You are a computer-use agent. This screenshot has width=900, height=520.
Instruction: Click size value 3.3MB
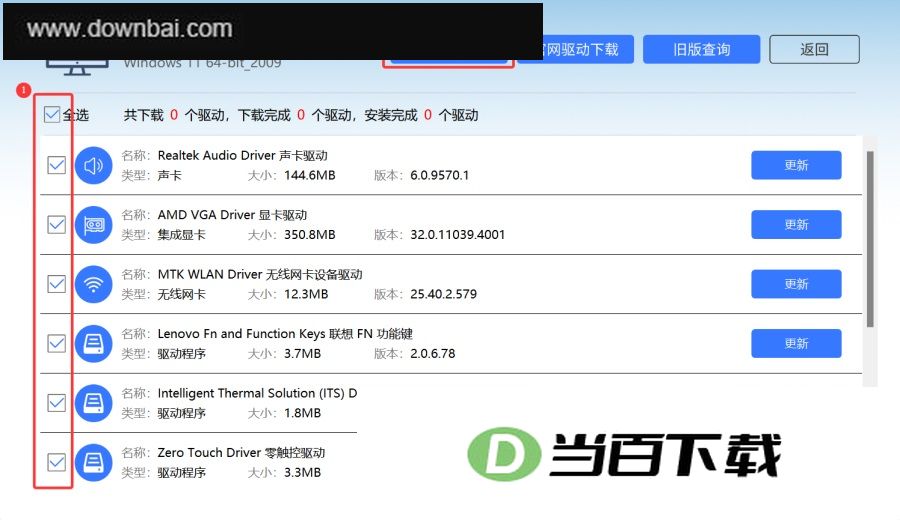tap(302, 472)
